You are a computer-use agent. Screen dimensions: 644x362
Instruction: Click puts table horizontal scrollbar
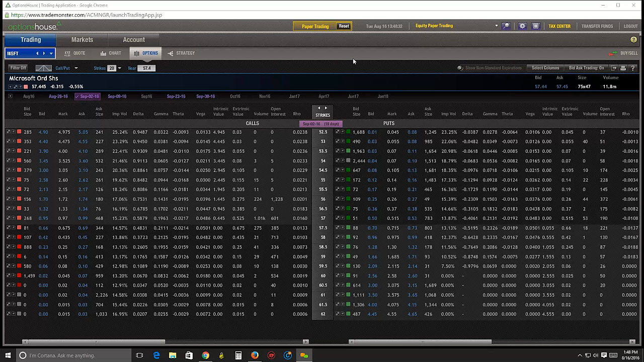[423, 342]
